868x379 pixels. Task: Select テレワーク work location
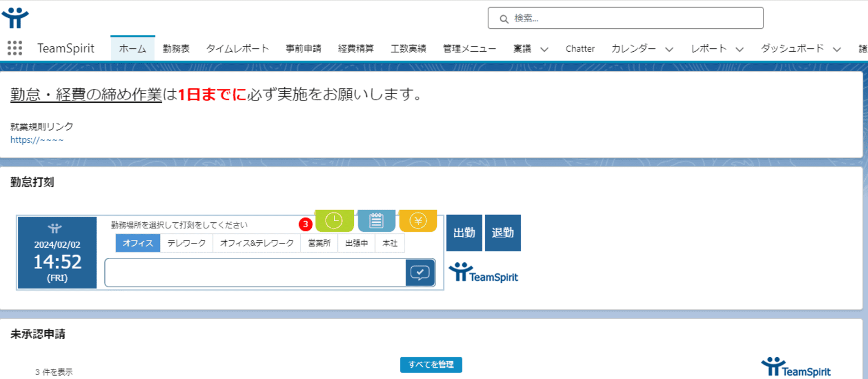tap(186, 243)
